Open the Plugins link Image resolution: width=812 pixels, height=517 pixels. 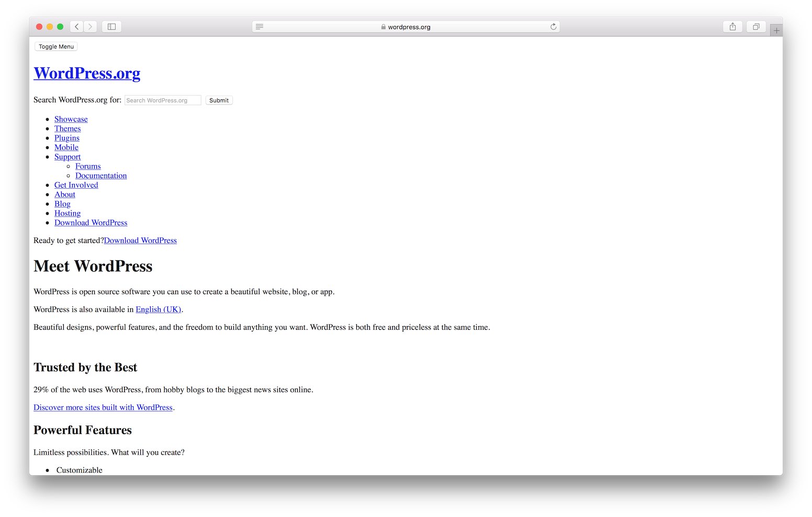coord(67,138)
